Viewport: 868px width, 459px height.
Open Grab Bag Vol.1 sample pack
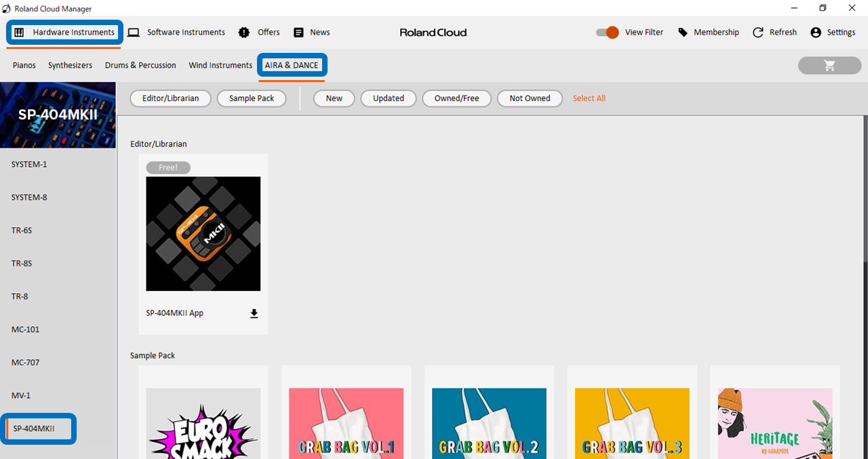[x=347, y=424]
